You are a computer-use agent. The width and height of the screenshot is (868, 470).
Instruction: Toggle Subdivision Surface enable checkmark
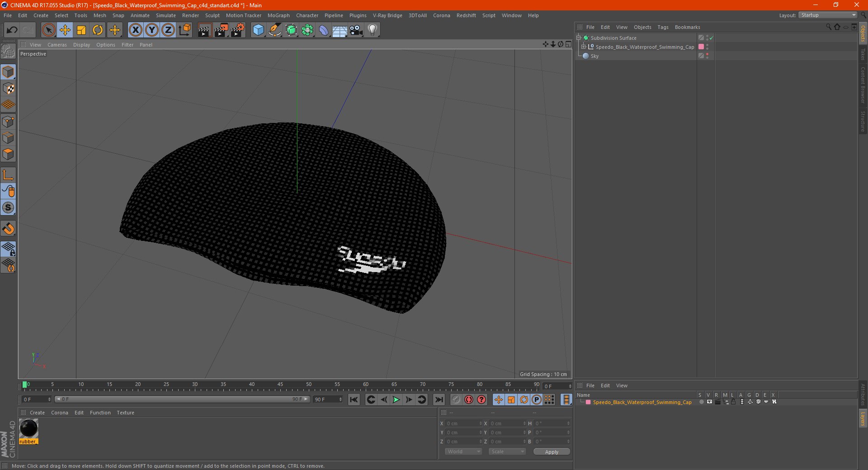[711, 38]
